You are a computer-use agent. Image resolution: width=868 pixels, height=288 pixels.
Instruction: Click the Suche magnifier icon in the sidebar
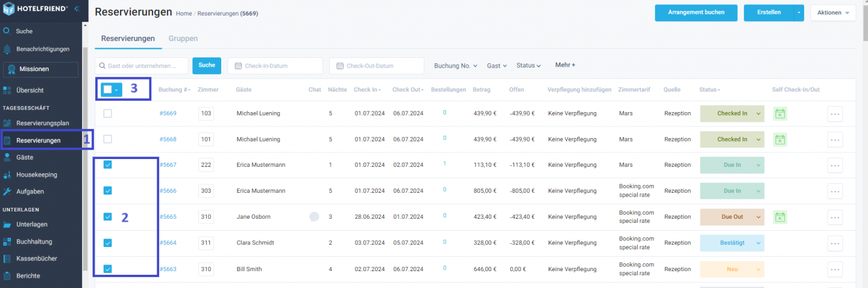(x=7, y=31)
